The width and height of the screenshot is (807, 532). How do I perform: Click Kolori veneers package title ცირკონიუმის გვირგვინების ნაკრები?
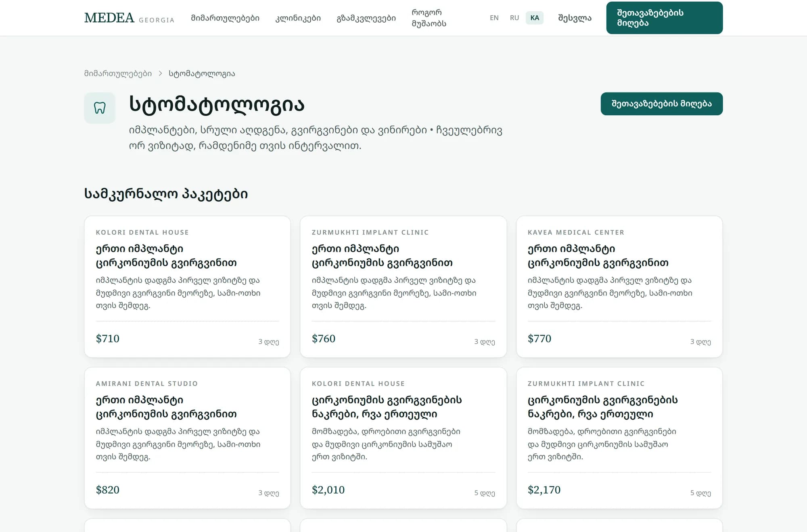coord(387,407)
